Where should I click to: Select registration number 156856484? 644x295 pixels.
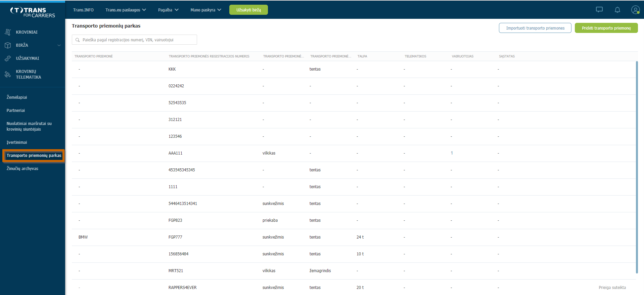pyautogui.click(x=178, y=254)
